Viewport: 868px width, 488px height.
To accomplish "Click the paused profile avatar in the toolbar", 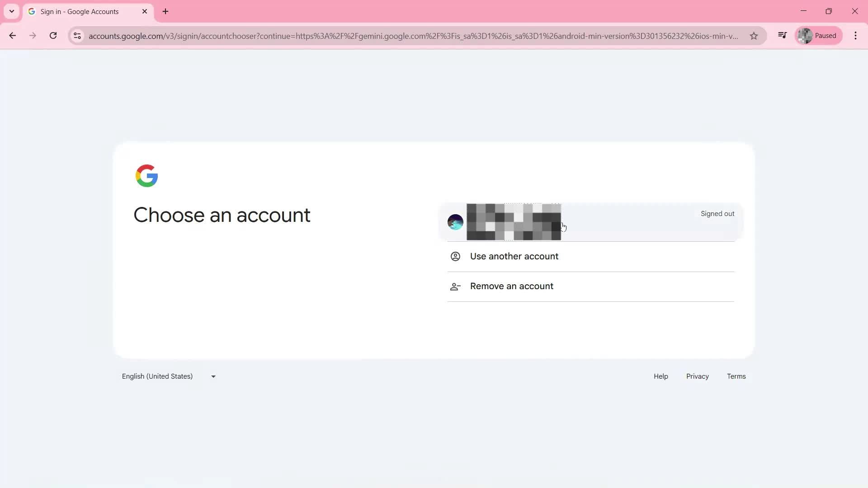I will [806, 35].
